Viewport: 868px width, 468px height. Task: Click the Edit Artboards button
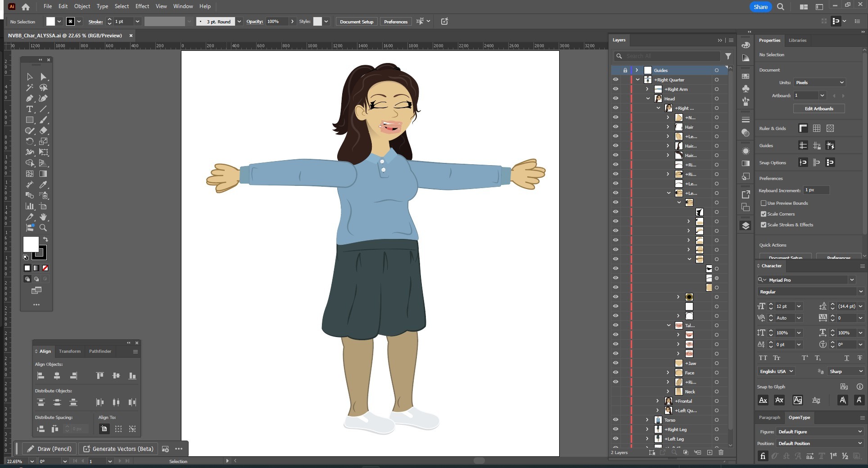click(818, 108)
